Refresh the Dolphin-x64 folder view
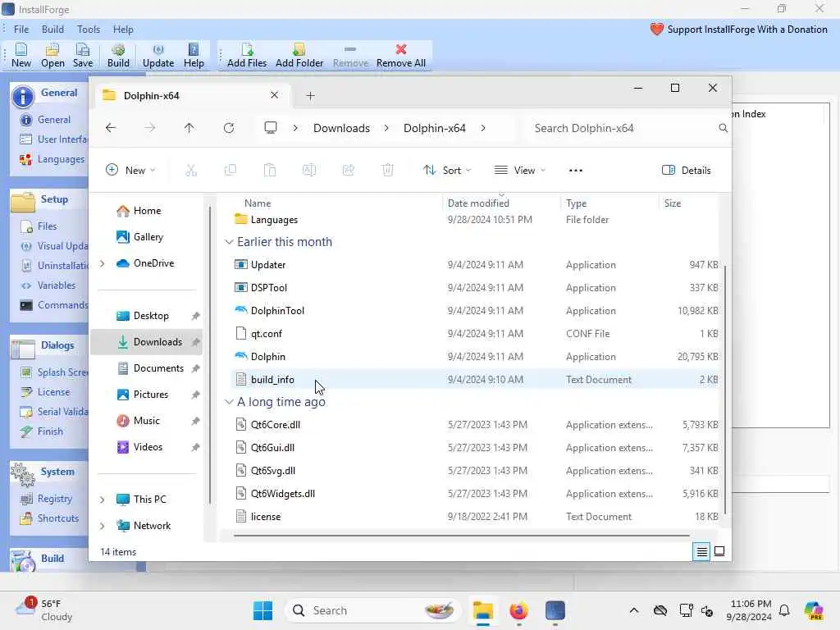This screenshot has width=840, height=630. click(x=229, y=128)
